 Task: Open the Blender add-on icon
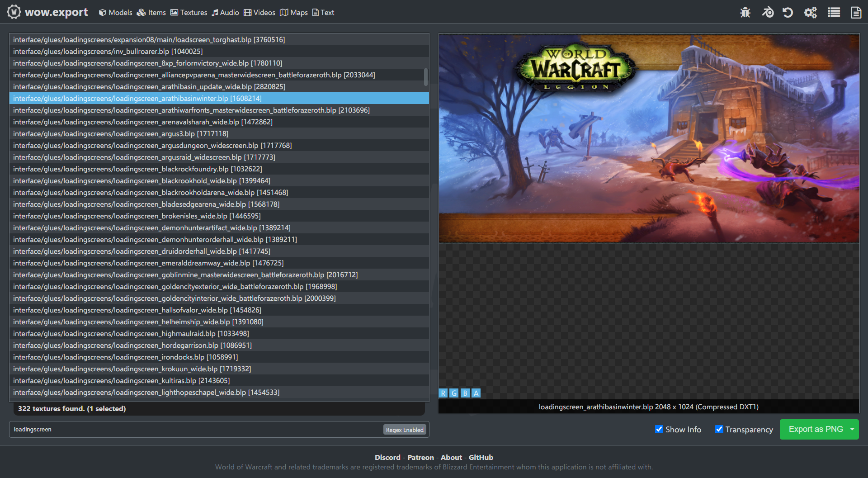click(x=768, y=12)
